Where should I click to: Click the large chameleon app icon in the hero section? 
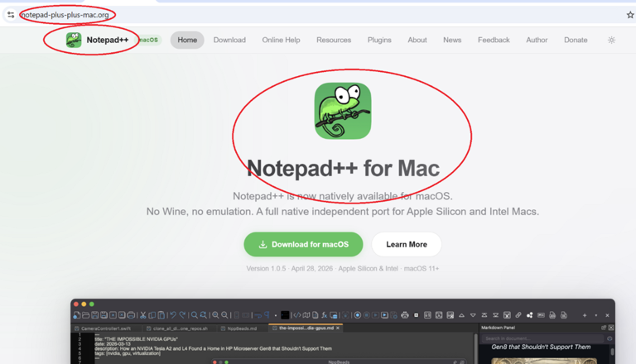(343, 111)
